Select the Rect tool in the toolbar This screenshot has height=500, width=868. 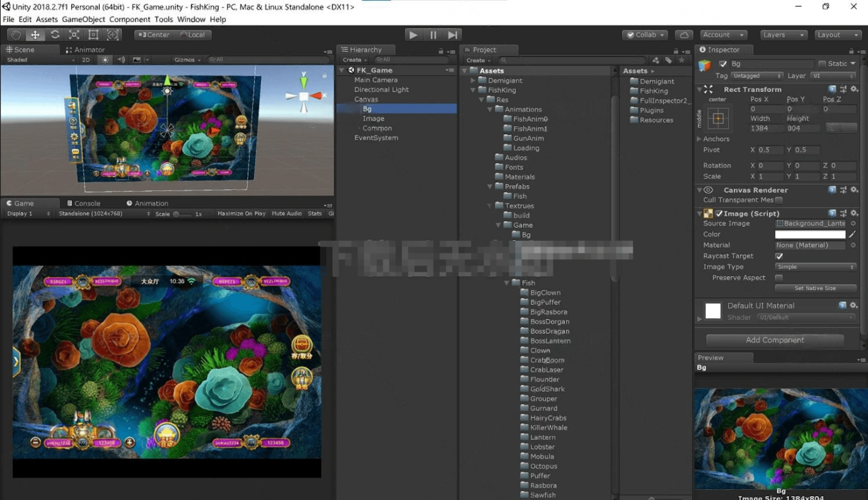[93, 35]
